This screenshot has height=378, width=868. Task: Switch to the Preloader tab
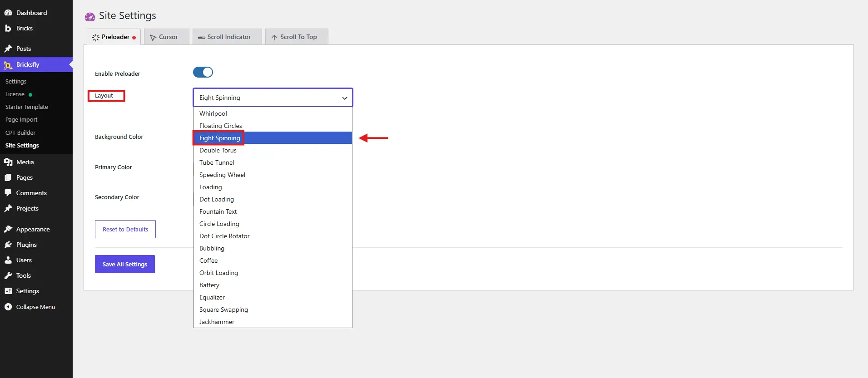click(114, 37)
